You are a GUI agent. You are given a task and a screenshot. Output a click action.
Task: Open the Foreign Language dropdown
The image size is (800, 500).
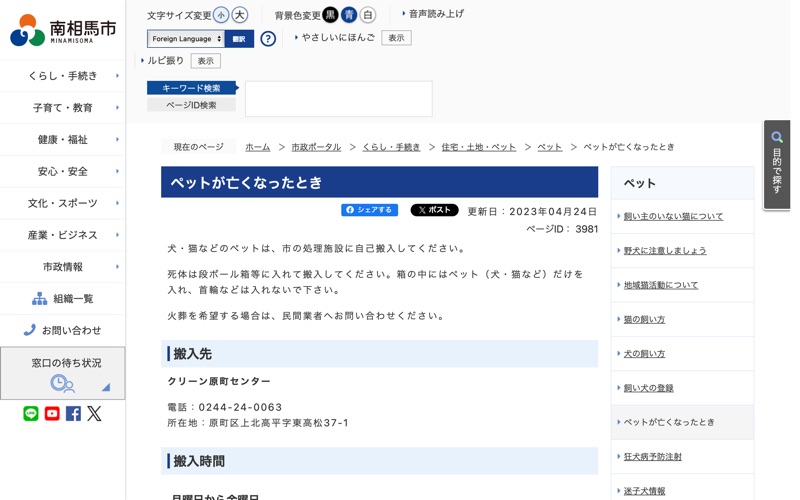[x=186, y=39]
